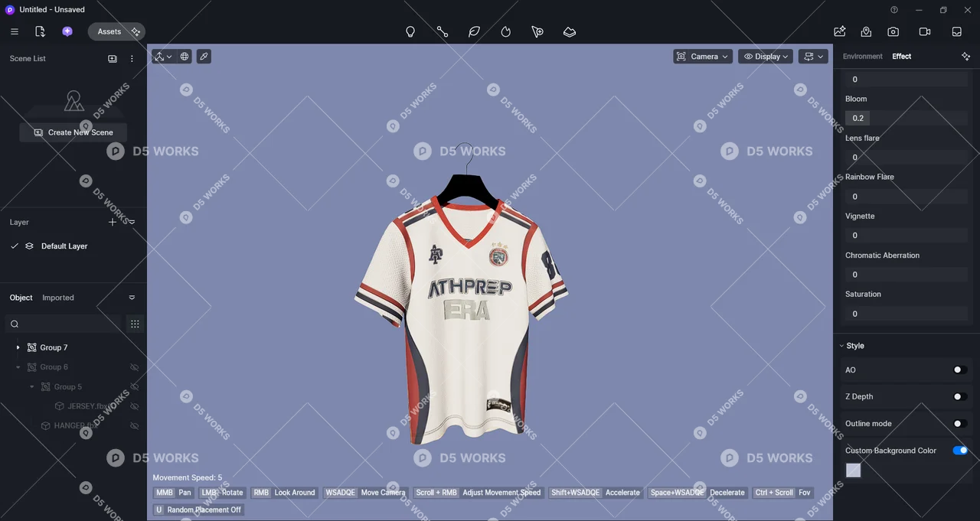Open the image render camera tool
The height and width of the screenshot is (521, 980).
click(893, 31)
